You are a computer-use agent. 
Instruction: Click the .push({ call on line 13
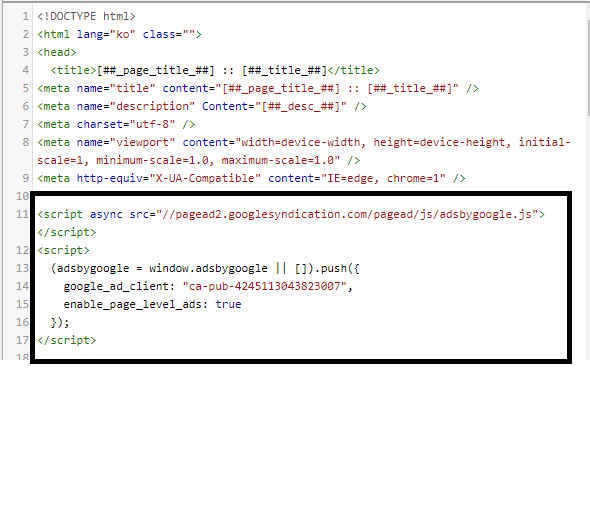click(x=337, y=269)
